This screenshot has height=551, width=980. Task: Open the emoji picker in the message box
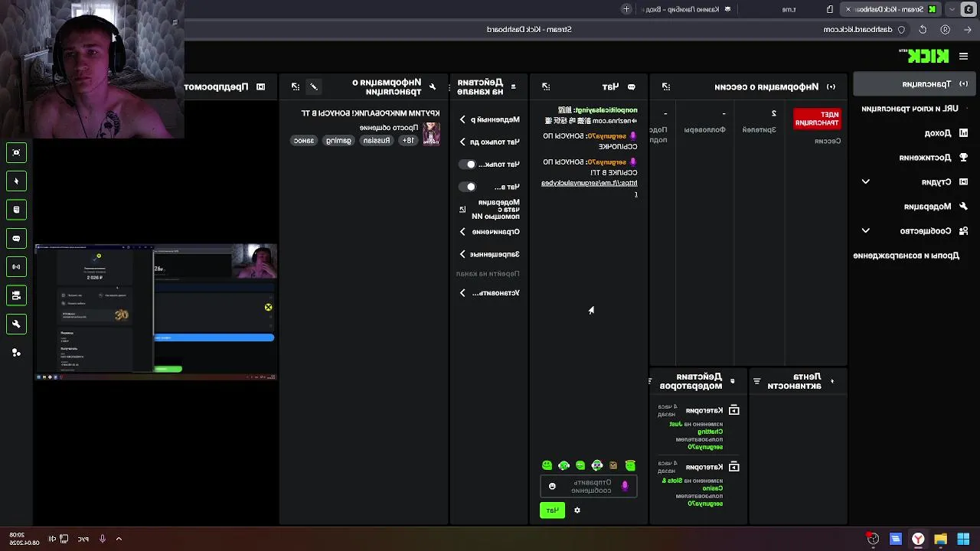click(552, 486)
